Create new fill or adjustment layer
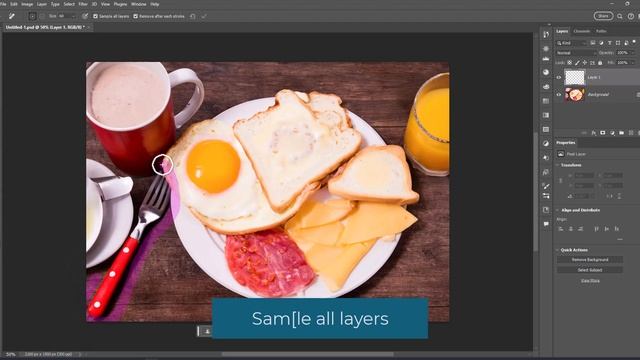This screenshot has height=360, width=640. (612, 133)
